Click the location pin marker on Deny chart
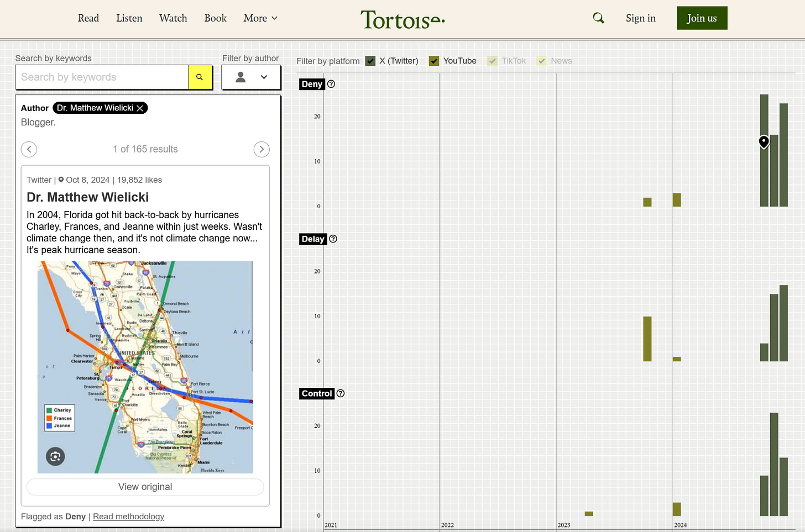Image resolution: width=805 pixels, height=532 pixels. tap(764, 142)
